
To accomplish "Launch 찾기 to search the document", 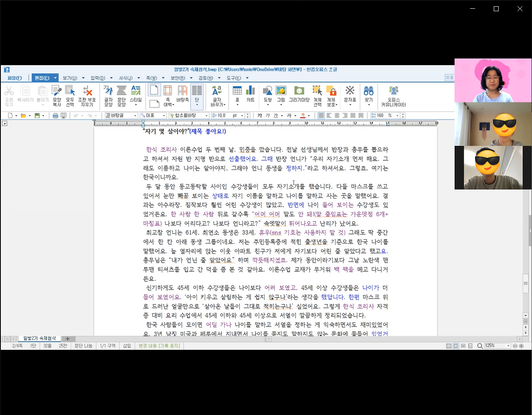I will [x=368, y=92].
